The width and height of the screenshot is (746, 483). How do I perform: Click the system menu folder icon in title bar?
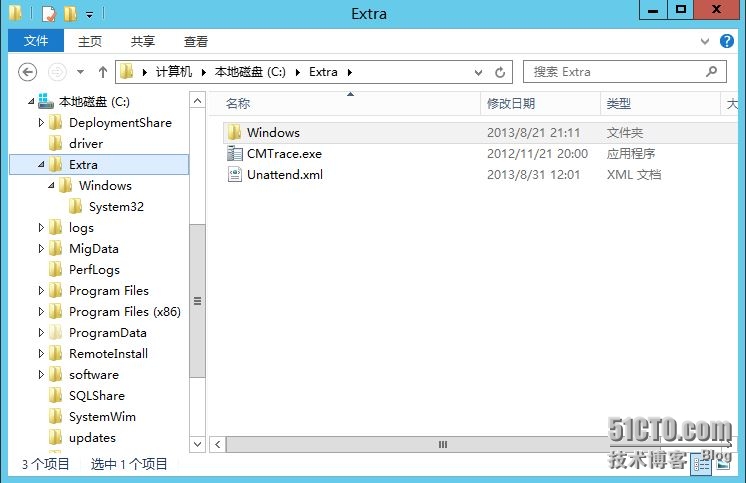pyautogui.click(x=16, y=13)
